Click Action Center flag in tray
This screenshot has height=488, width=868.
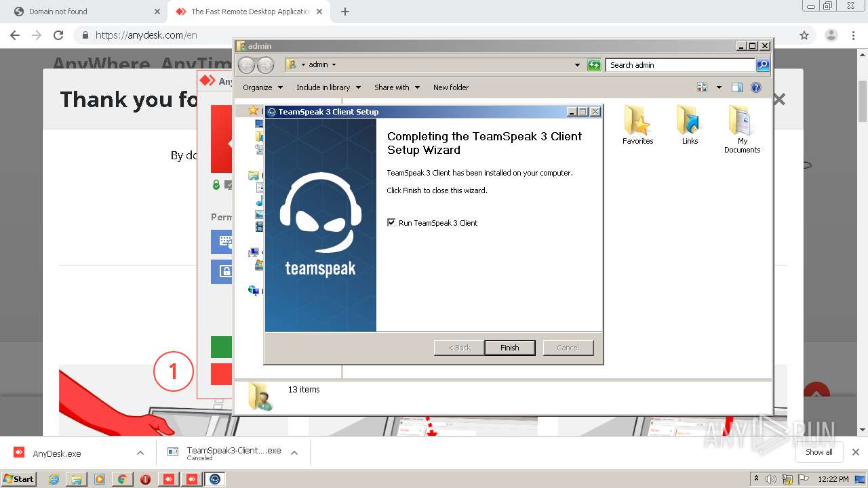click(x=803, y=479)
